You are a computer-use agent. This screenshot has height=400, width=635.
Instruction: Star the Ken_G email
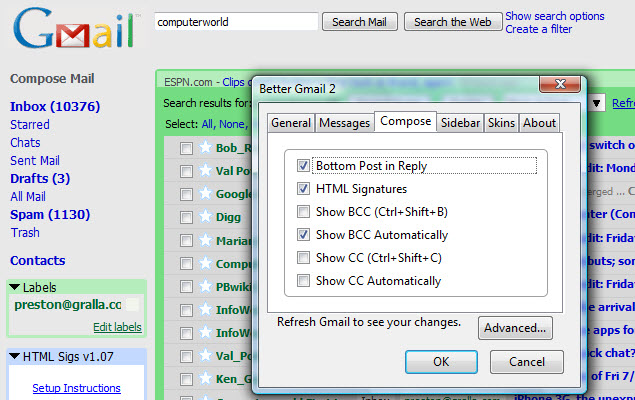(205, 378)
